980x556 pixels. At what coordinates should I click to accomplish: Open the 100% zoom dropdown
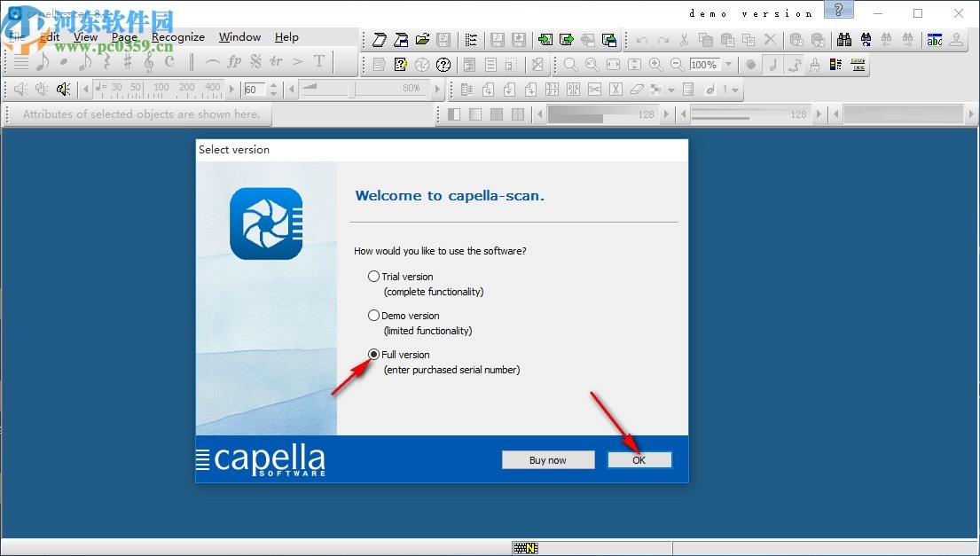[x=729, y=65]
